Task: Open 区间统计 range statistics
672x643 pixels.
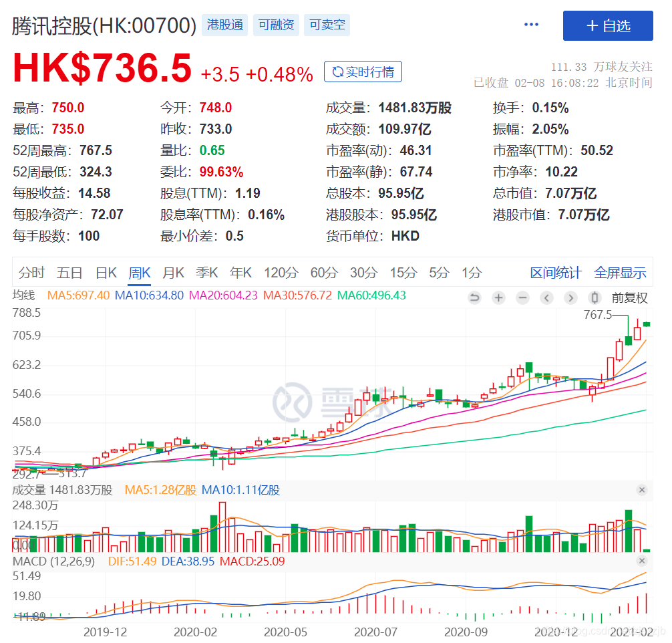Action: (556, 273)
